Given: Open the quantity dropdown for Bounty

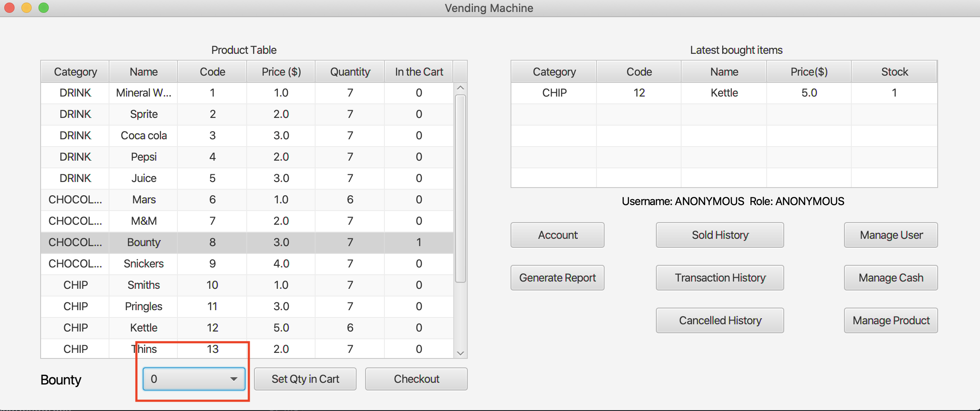Looking at the screenshot, I should pos(194,379).
